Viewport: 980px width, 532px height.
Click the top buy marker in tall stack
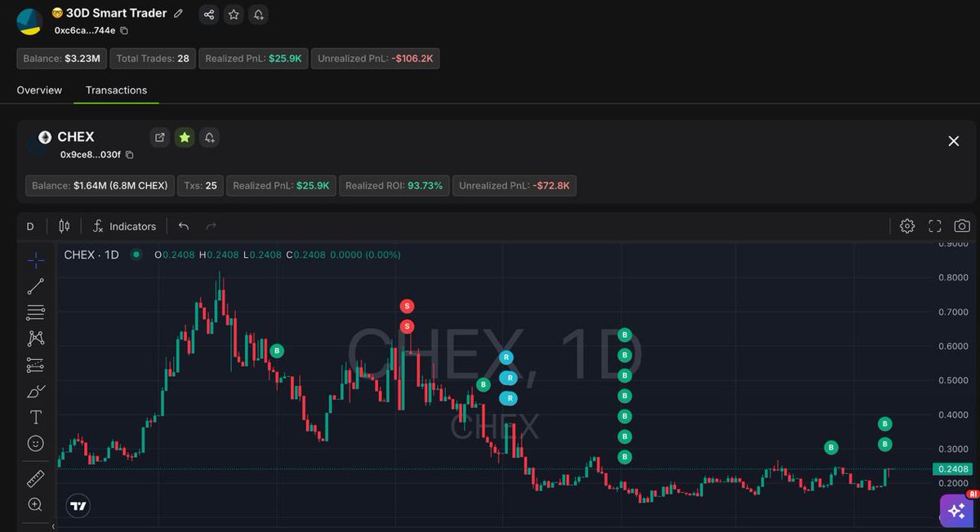tap(625, 335)
